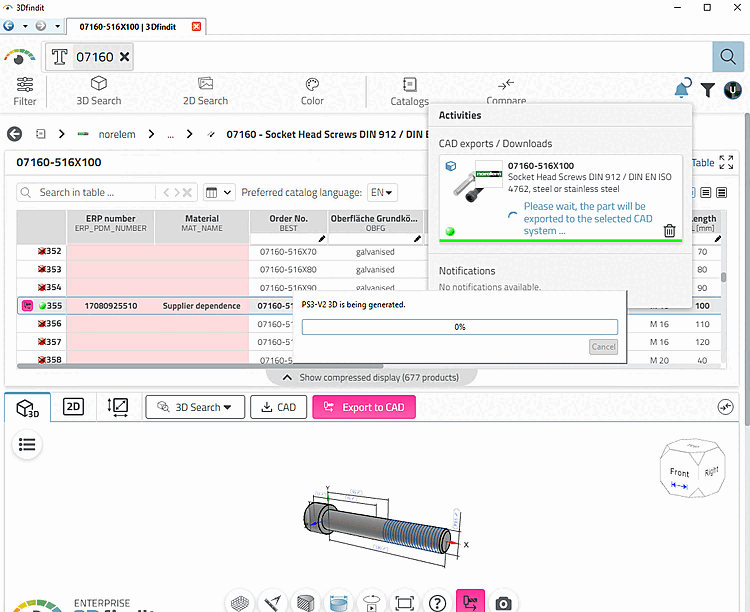The width and height of the screenshot is (750, 612).
Task: Open the dimensions view tab
Action: click(118, 407)
